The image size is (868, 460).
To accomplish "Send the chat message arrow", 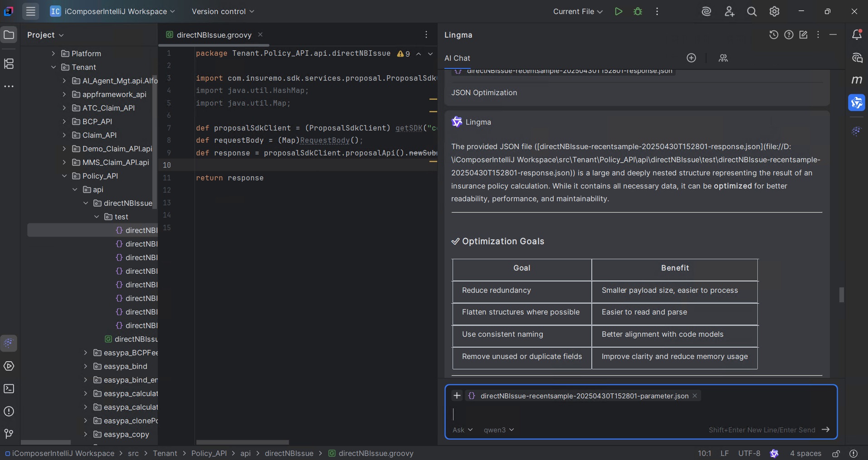I will (x=825, y=430).
